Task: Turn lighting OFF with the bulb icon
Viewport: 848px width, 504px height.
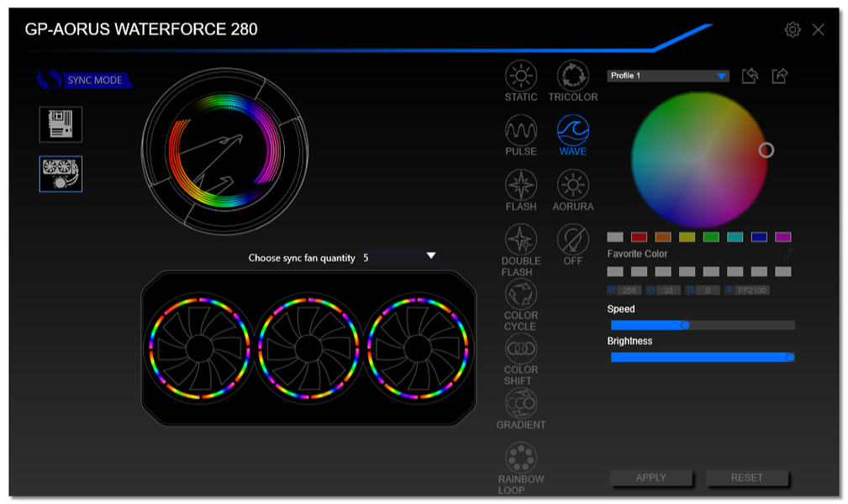Action: click(x=572, y=239)
